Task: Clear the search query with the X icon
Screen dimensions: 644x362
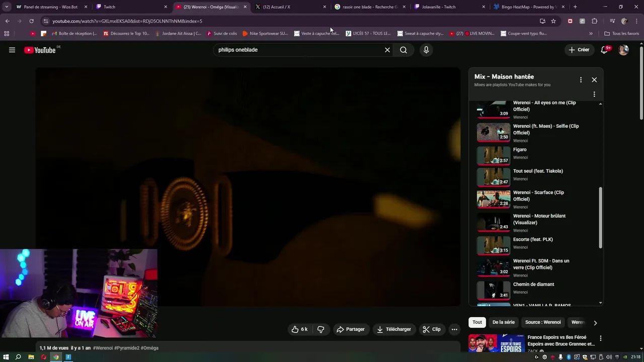Action: [x=387, y=50]
